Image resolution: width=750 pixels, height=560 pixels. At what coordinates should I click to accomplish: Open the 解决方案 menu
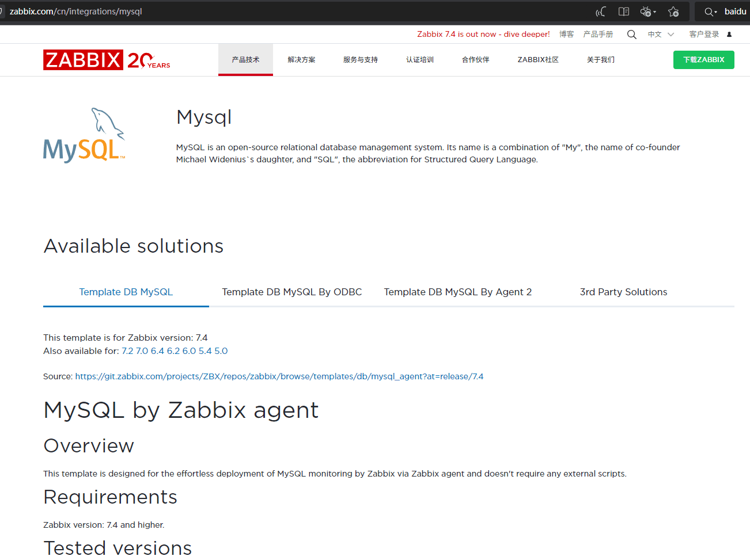tap(301, 60)
